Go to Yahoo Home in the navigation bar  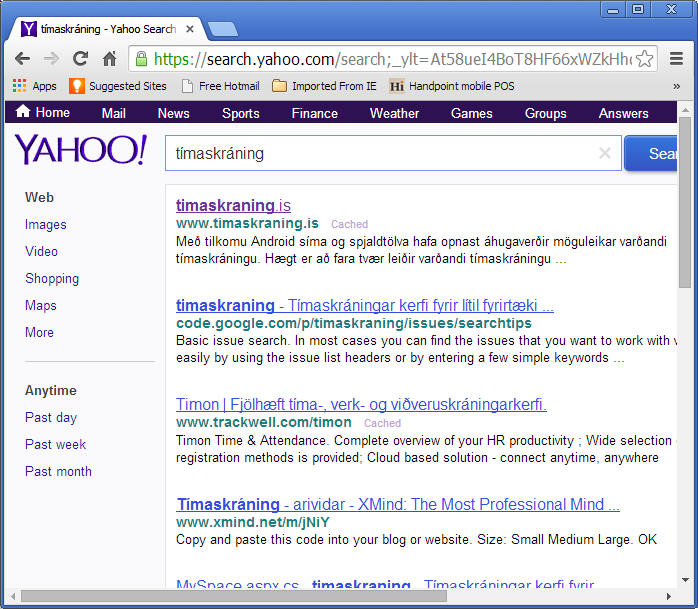click(x=43, y=112)
